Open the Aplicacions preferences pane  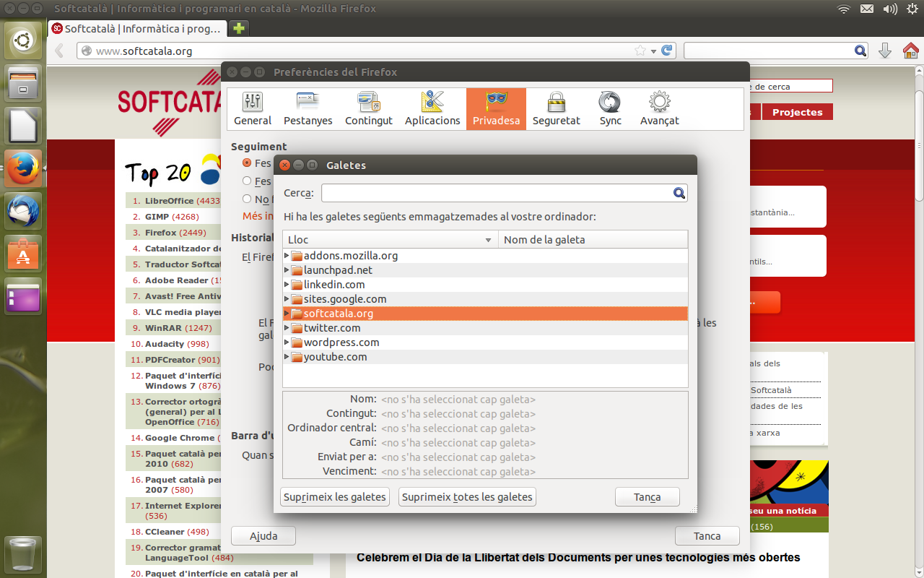pos(432,109)
